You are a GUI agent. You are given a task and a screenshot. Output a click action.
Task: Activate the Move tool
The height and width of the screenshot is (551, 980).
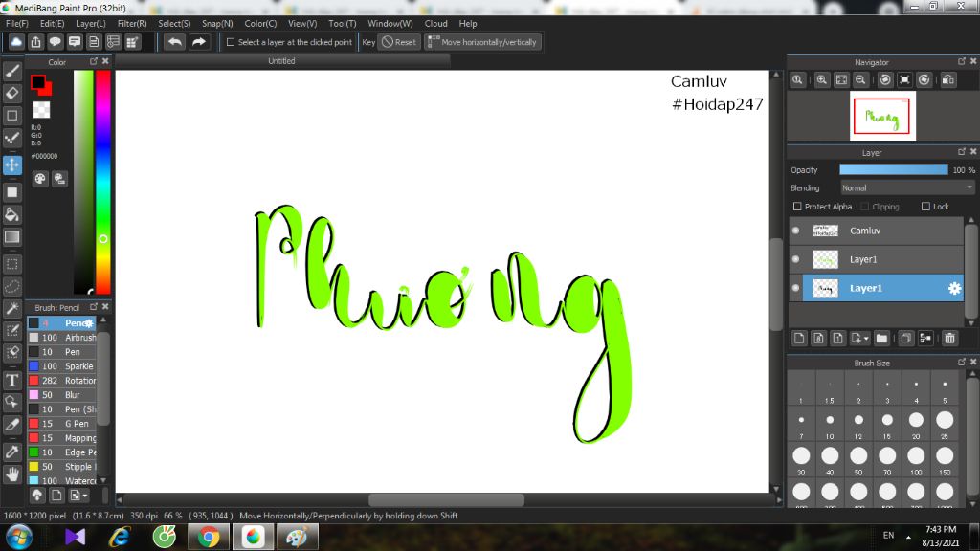pyautogui.click(x=11, y=165)
